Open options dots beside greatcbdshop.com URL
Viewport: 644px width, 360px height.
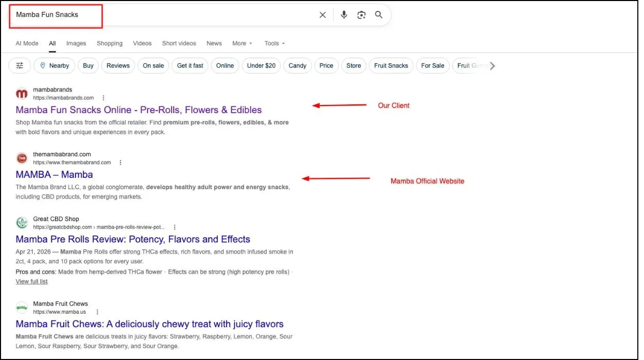coord(175,227)
